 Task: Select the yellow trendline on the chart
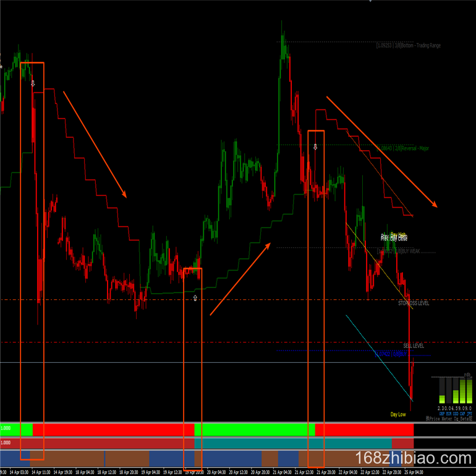tap(379, 266)
